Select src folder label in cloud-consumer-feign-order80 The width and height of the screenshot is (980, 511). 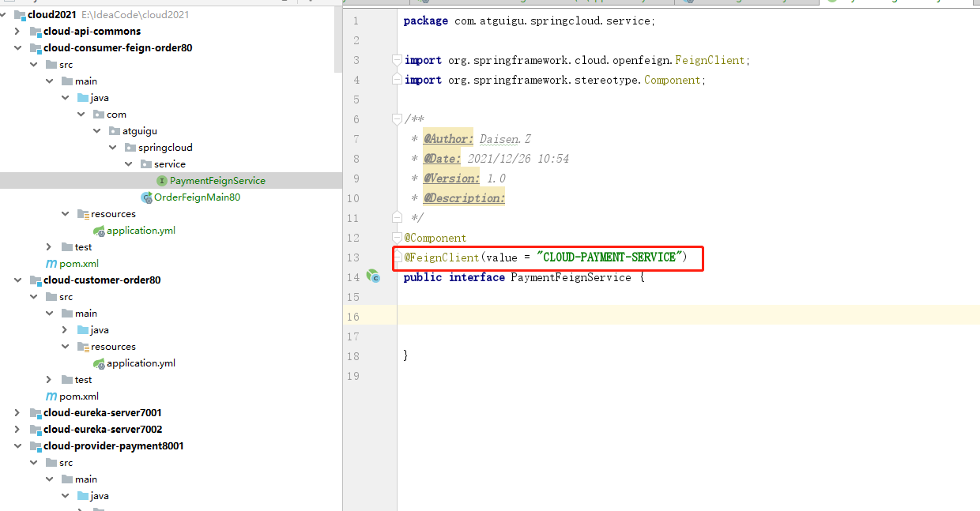pyautogui.click(x=66, y=65)
